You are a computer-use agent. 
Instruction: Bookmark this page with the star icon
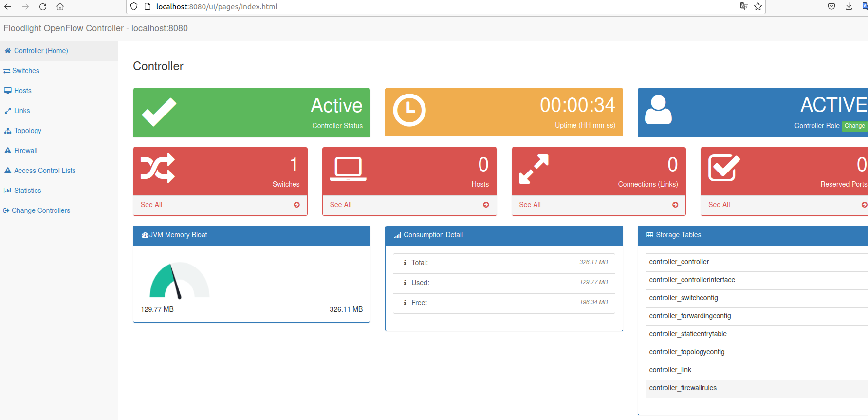(758, 7)
